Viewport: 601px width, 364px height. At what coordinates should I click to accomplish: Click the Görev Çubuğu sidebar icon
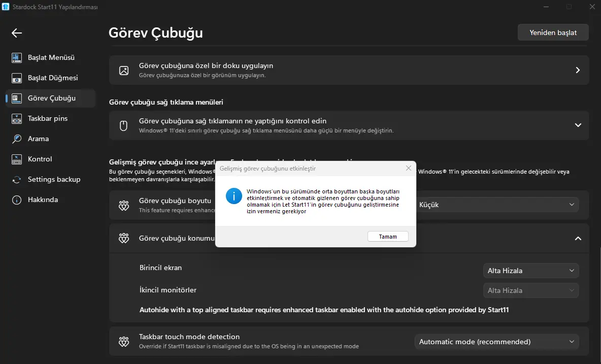[x=16, y=98]
